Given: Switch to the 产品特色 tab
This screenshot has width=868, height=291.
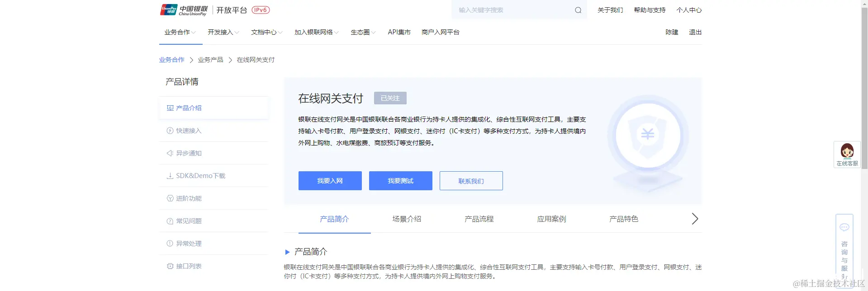Looking at the screenshot, I should pyautogui.click(x=624, y=219).
